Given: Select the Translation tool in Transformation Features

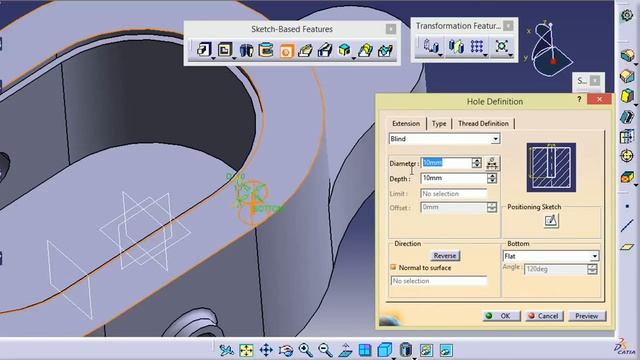Looking at the screenshot, I should click(x=431, y=46).
